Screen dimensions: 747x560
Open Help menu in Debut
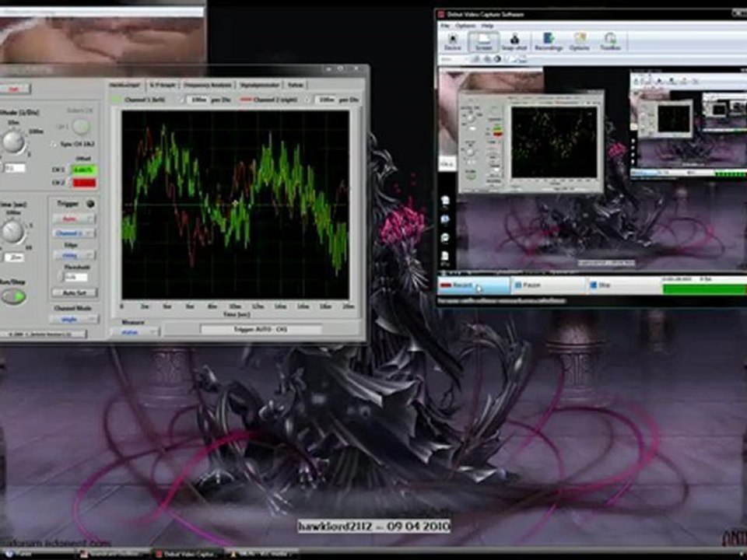click(x=487, y=26)
